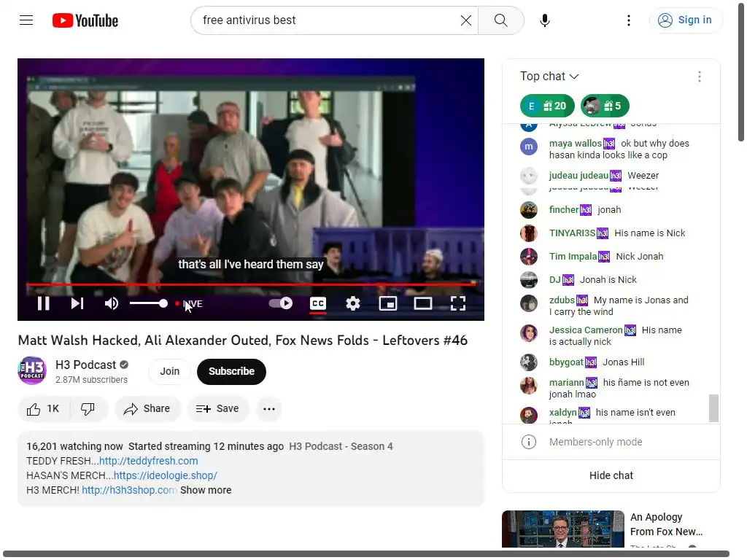Click the chat panel scrollbar
Image resolution: width=747 pixels, height=560 pixels.
click(713, 408)
